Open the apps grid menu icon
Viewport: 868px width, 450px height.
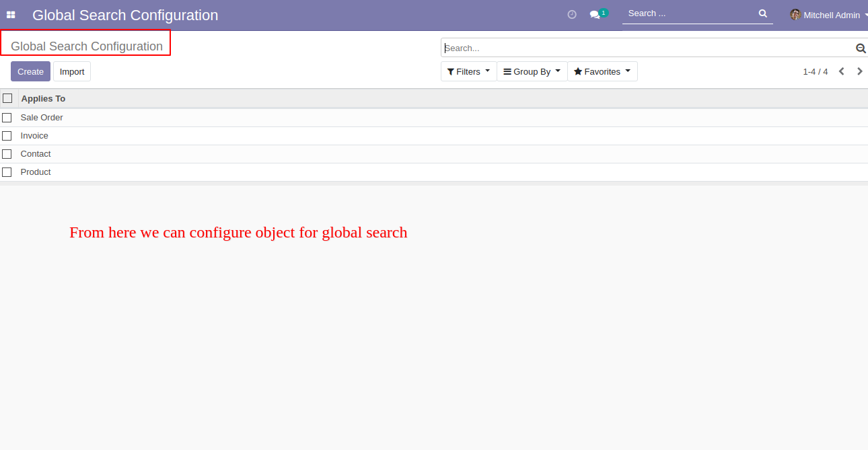click(x=11, y=15)
